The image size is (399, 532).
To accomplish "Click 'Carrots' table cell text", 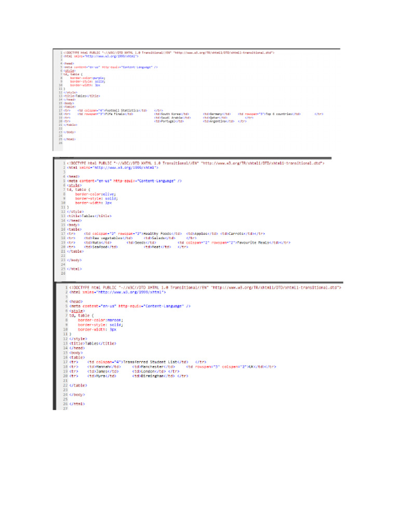I will point(237,234).
